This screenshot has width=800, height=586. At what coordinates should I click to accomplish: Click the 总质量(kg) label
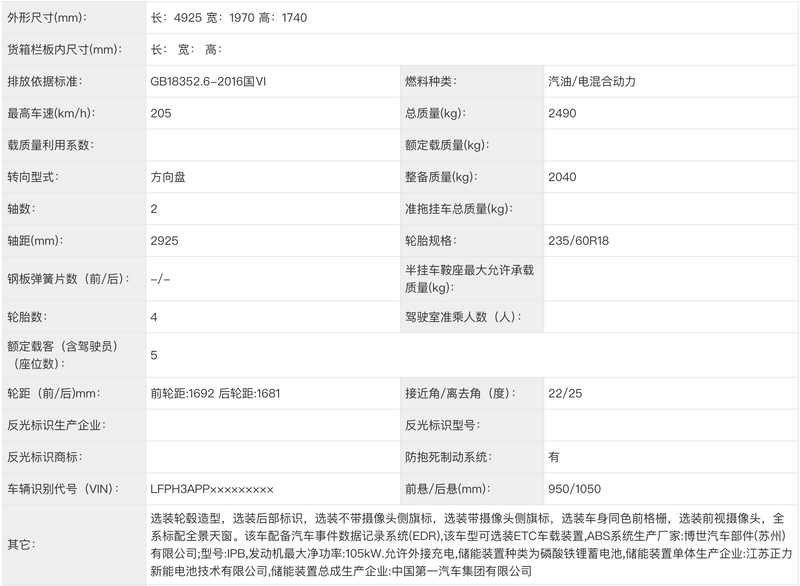click(x=435, y=113)
